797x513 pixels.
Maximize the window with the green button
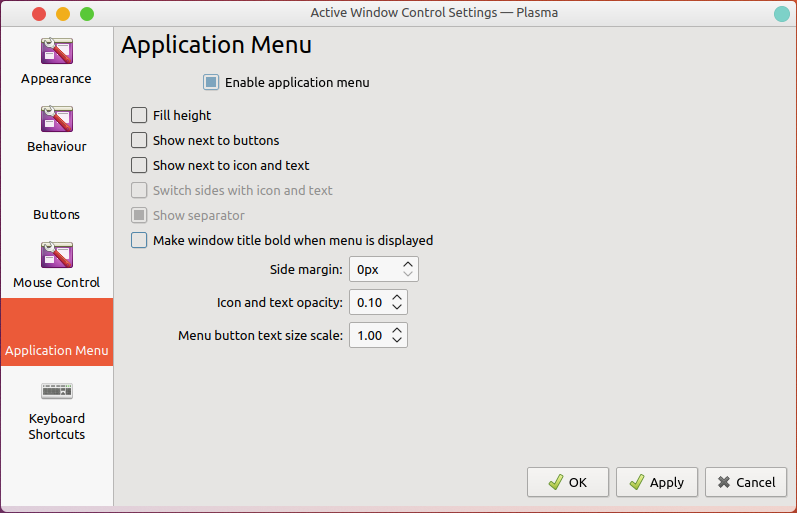87,14
